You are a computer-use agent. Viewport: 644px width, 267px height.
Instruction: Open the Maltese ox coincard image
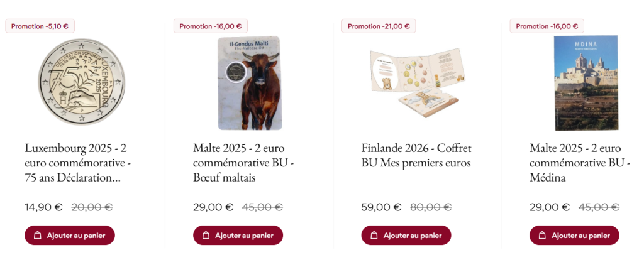click(x=250, y=82)
